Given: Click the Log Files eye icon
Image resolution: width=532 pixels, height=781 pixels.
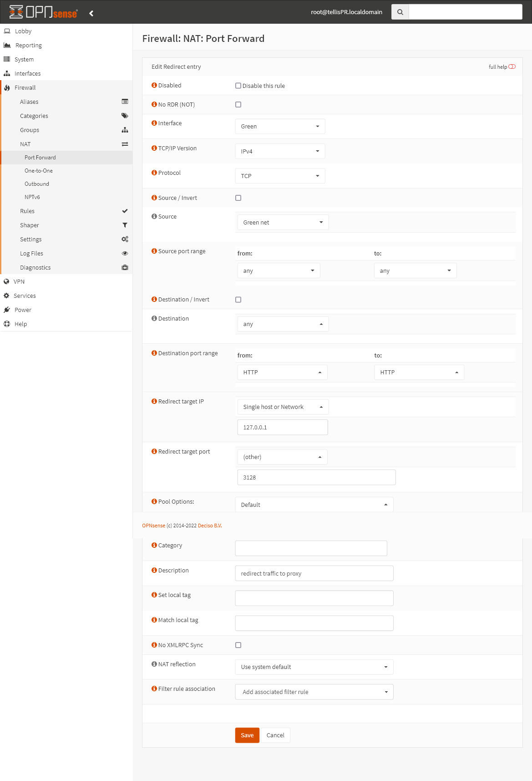Looking at the screenshot, I should [125, 253].
